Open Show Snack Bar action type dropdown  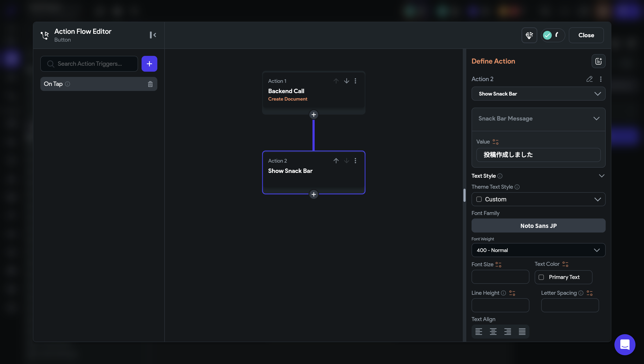[538, 94]
